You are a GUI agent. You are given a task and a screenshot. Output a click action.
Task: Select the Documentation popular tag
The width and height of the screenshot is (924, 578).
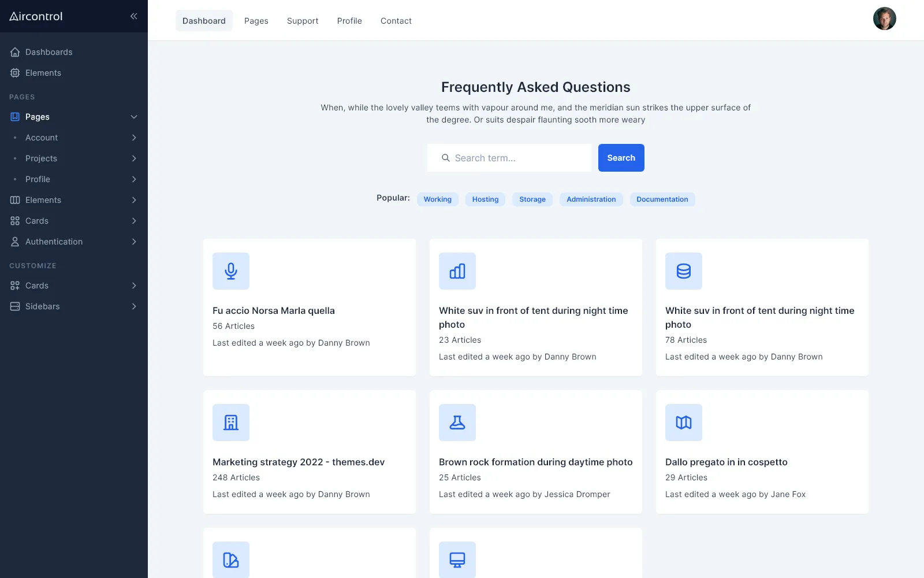662,199
